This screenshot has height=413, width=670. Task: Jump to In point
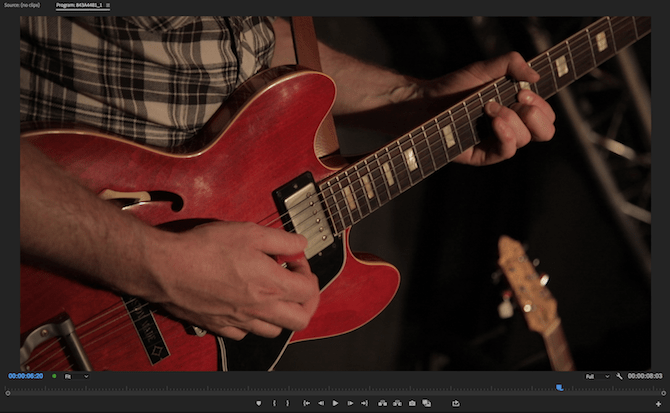pos(306,403)
